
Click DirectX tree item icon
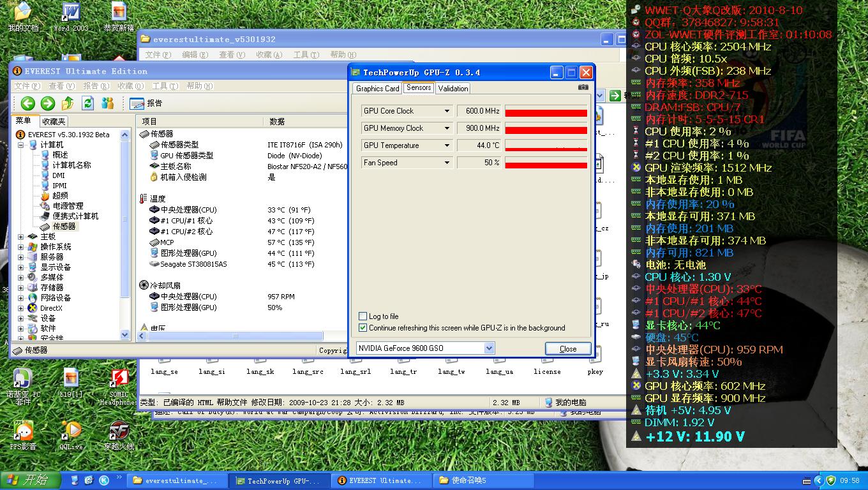coord(33,308)
